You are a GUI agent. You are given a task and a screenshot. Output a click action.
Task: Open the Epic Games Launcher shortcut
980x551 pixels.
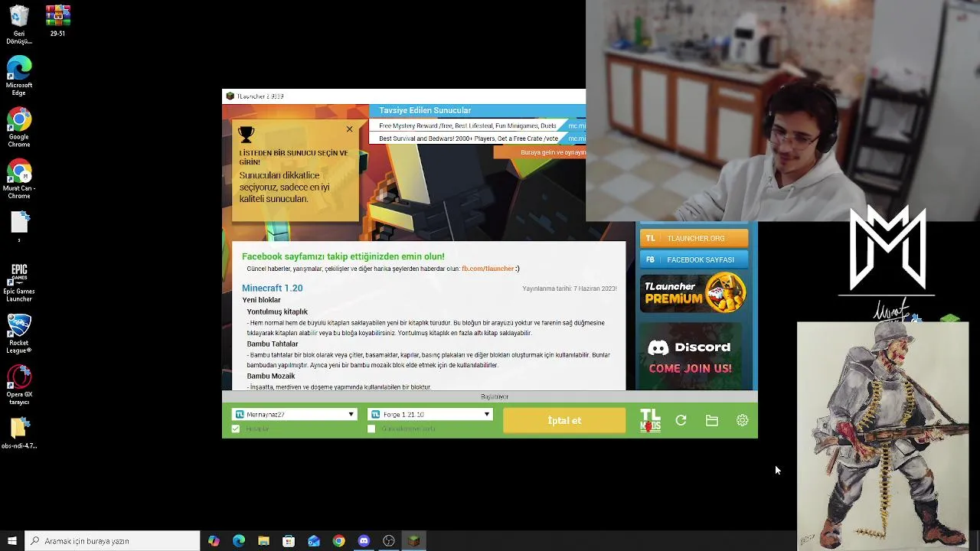(x=19, y=282)
